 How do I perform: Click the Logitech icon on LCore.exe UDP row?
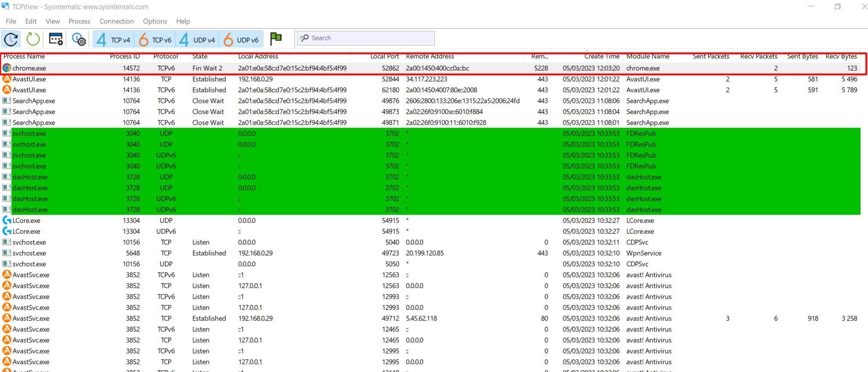click(x=6, y=220)
